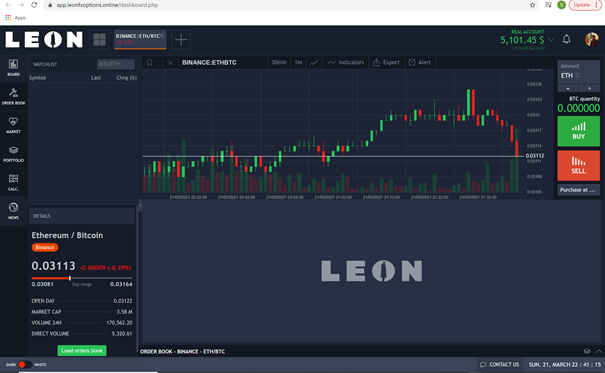
Task: Open the Portfolio sidebar icon
Action: [x=13, y=154]
